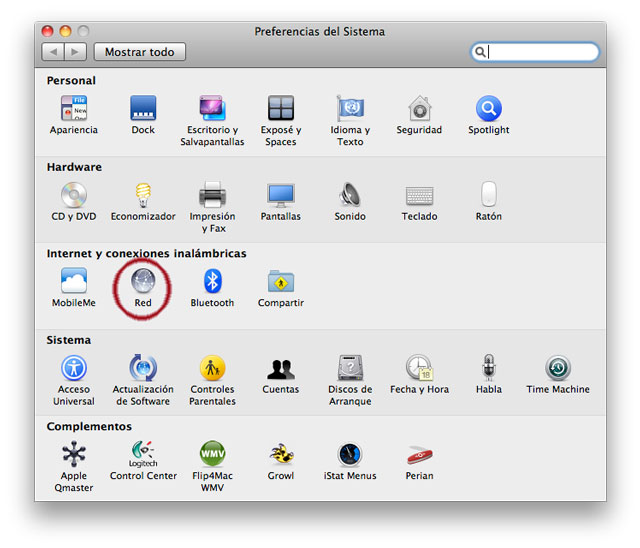The width and height of the screenshot is (640, 548).
Task: Go back with the left arrow button
Action: pyautogui.click(x=53, y=52)
